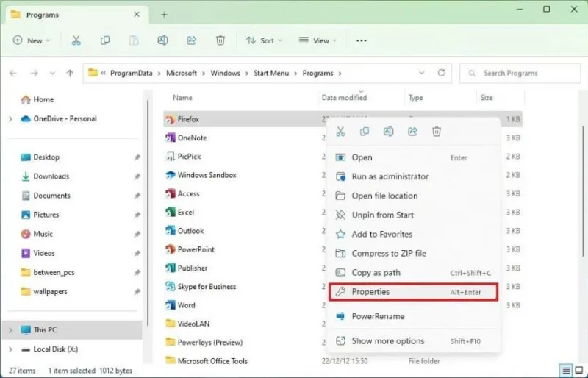Viewport: 588px width, 378px height.
Task: Click the Rename icon in the toolbar
Action: (x=162, y=40)
